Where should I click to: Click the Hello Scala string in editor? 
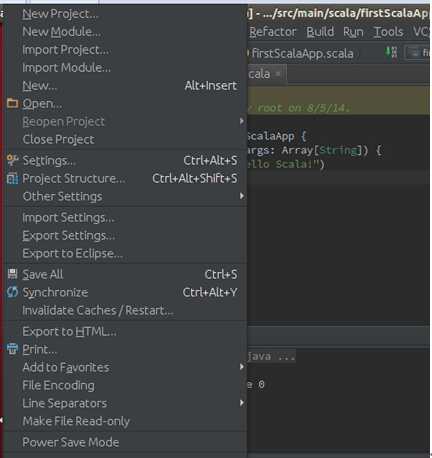(283, 164)
